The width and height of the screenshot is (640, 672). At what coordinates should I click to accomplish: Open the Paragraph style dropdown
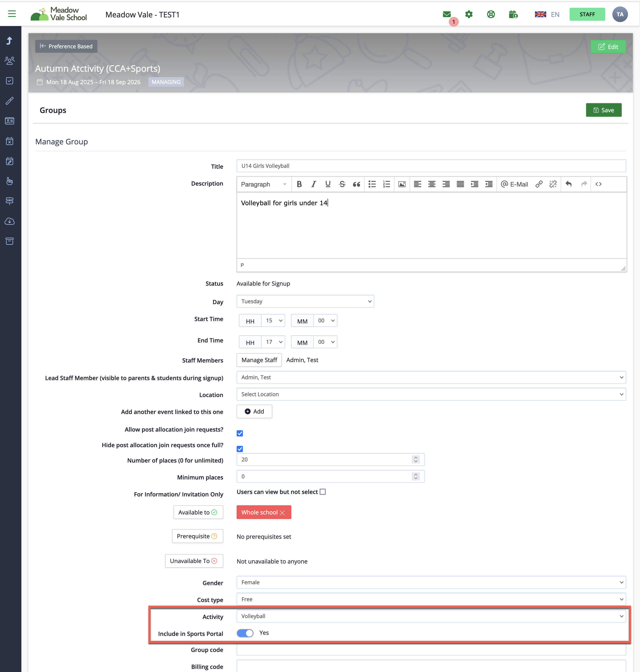264,184
